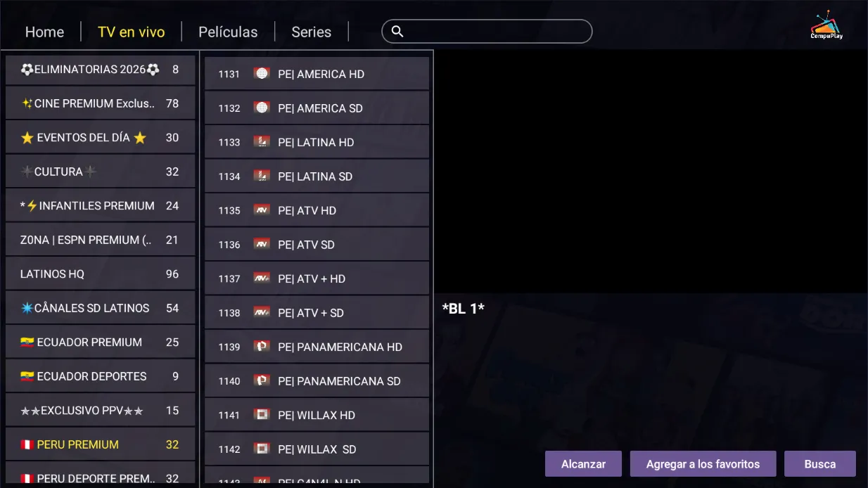Open the Series tab

[311, 32]
